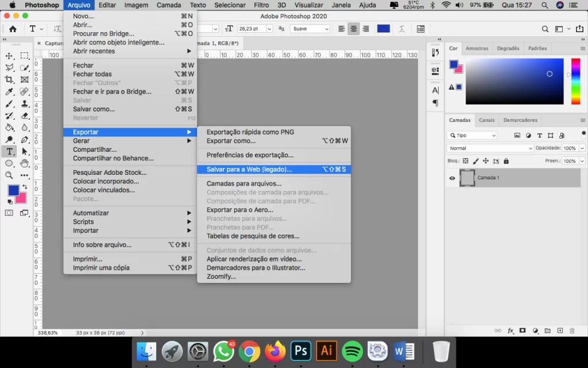Image resolution: width=588 pixels, height=368 pixels.
Task: Adjust the hue slider in Cor panel
Action: point(575,81)
